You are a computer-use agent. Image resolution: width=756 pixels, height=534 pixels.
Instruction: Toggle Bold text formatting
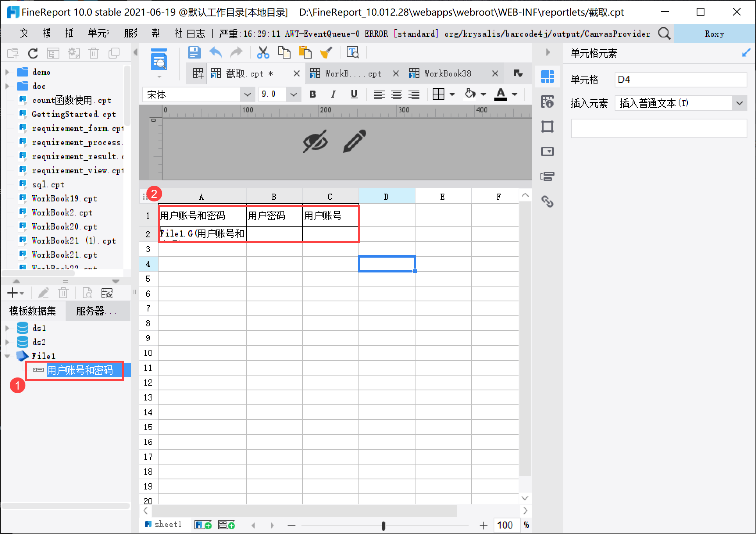coord(313,94)
